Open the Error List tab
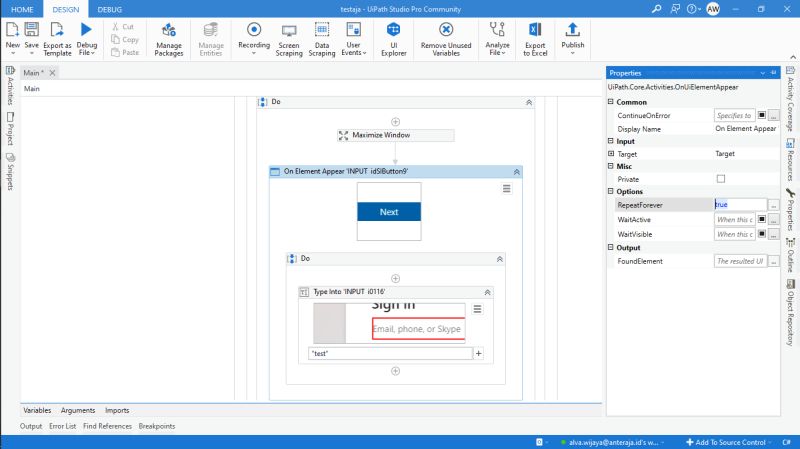Screen dimensions: 800x449 click(62, 426)
